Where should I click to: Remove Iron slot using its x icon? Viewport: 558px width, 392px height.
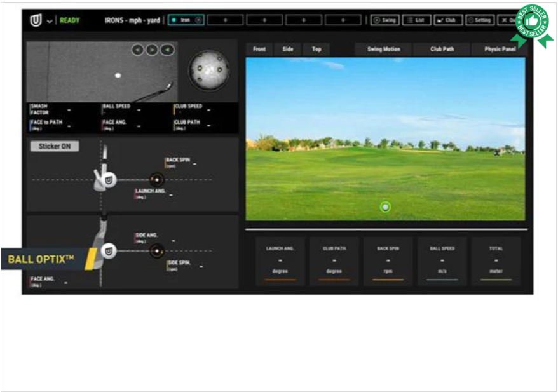198,20
